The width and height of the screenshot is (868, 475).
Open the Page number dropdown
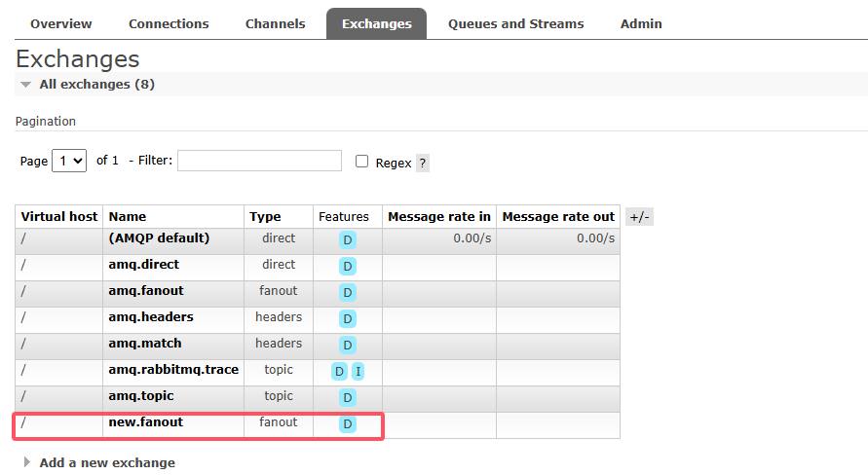69,161
